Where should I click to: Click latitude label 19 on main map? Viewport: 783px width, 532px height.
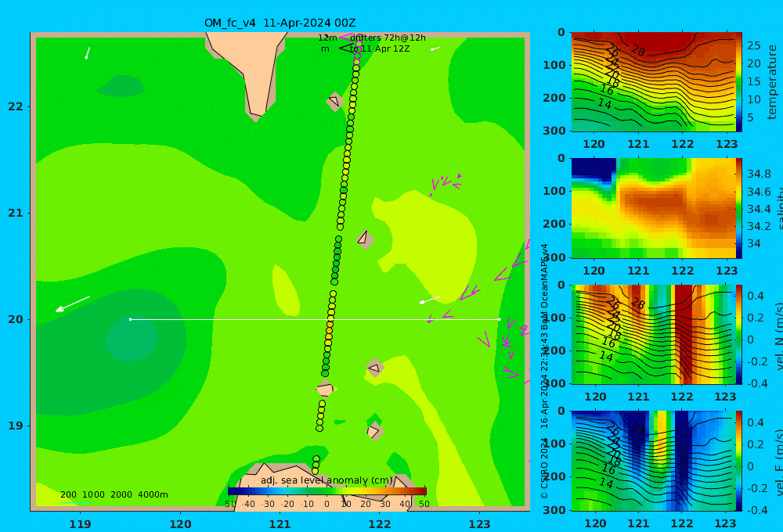16,426
